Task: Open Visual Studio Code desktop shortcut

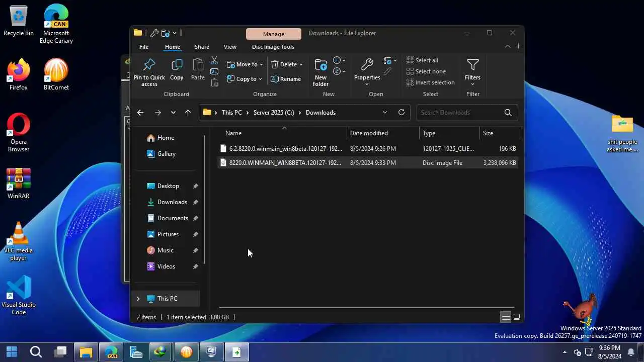Action: pyautogui.click(x=19, y=296)
